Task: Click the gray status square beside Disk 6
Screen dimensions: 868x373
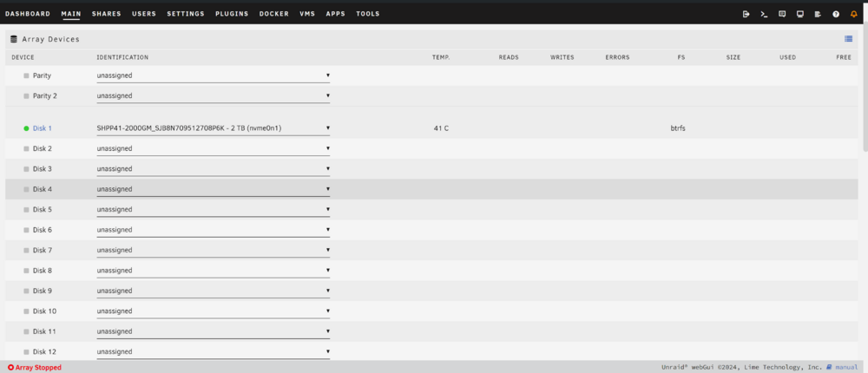Action: click(26, 230)
